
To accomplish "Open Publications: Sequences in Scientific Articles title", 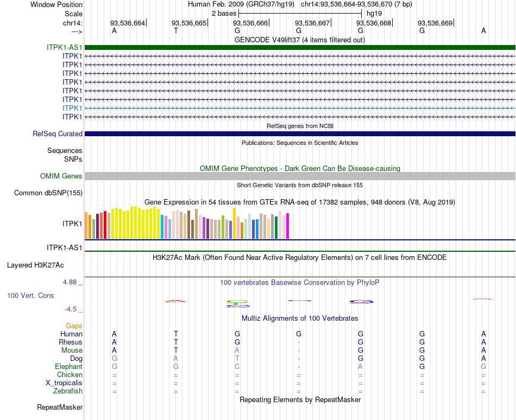I will 300,143.
